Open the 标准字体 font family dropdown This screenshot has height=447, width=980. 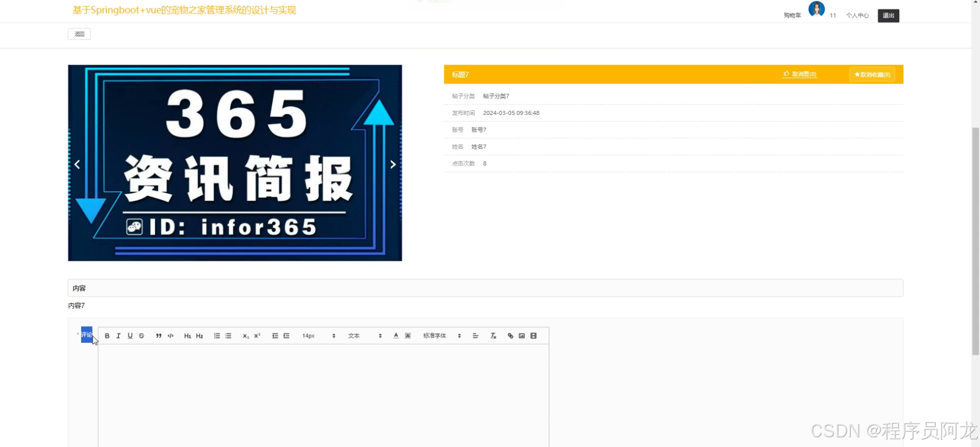tap(442, 336)
